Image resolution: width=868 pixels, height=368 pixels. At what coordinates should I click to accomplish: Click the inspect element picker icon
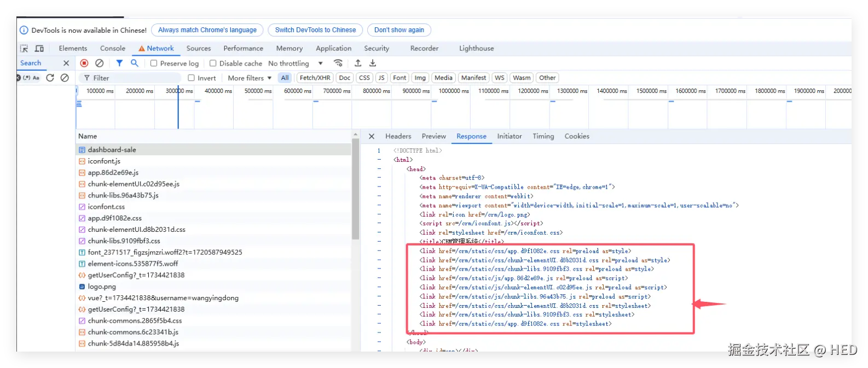[x=24, y=49]
